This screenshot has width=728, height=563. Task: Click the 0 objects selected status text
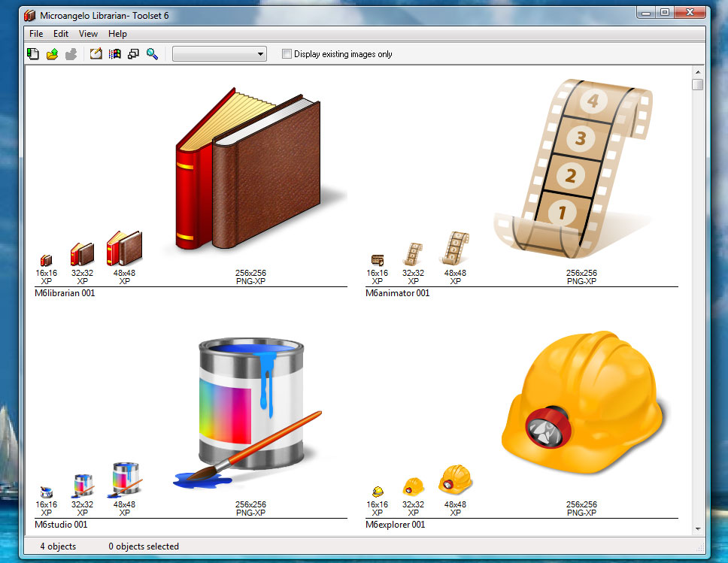(144, 546)
